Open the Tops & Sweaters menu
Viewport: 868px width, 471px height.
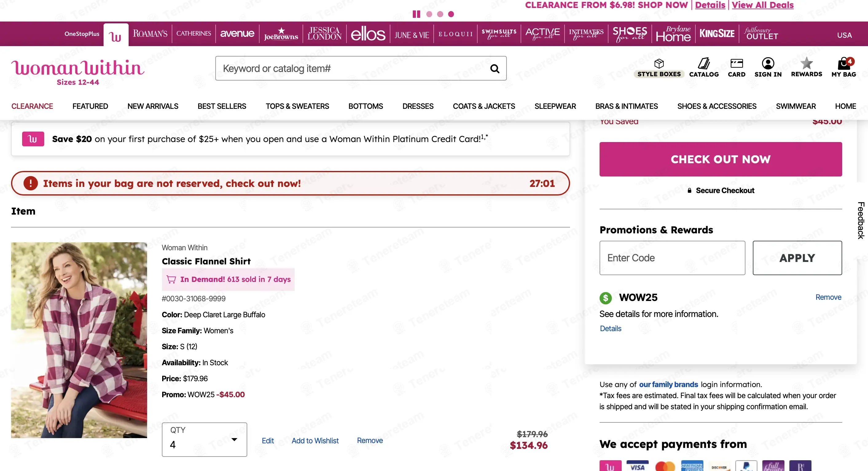click(297, 106)
